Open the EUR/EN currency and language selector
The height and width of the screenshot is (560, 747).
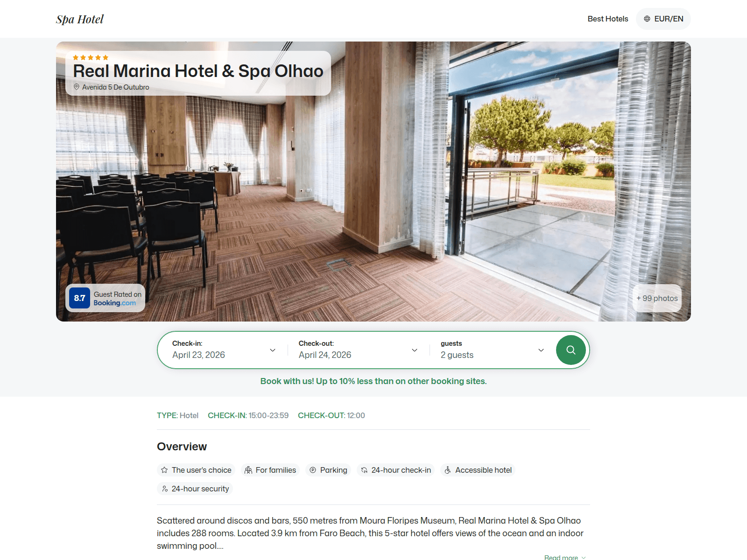[x=663, y=19]
